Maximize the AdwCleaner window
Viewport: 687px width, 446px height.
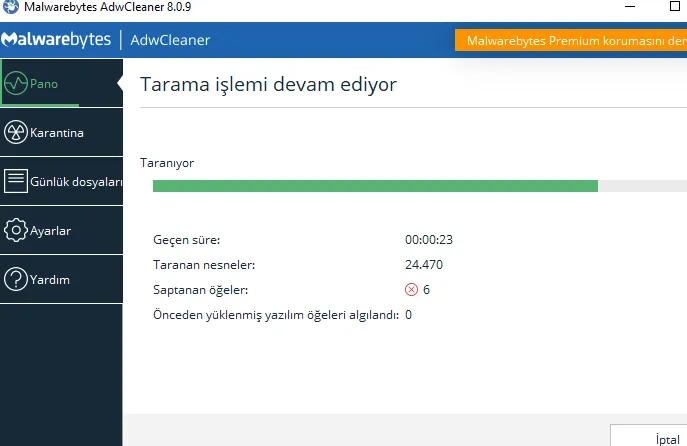(675, 6)
